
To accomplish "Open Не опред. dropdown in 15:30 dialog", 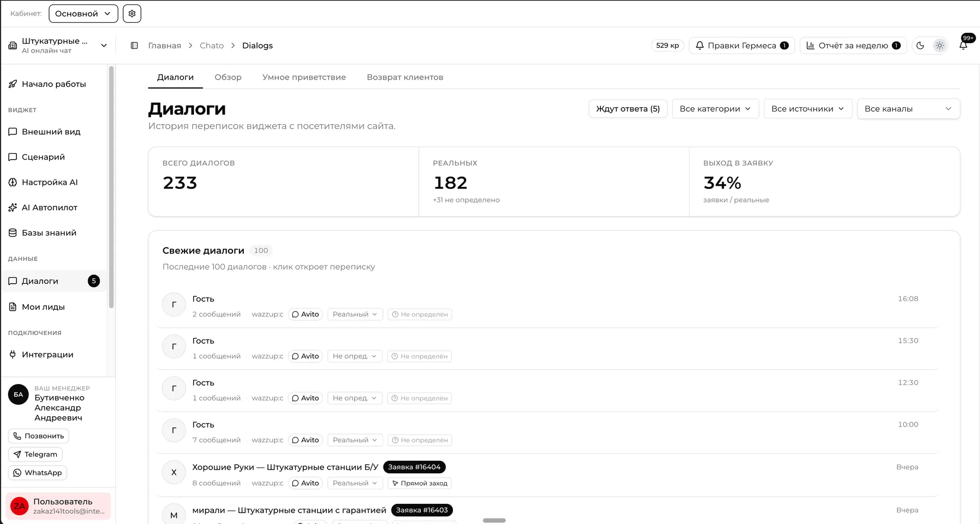I will coord(355,356).
